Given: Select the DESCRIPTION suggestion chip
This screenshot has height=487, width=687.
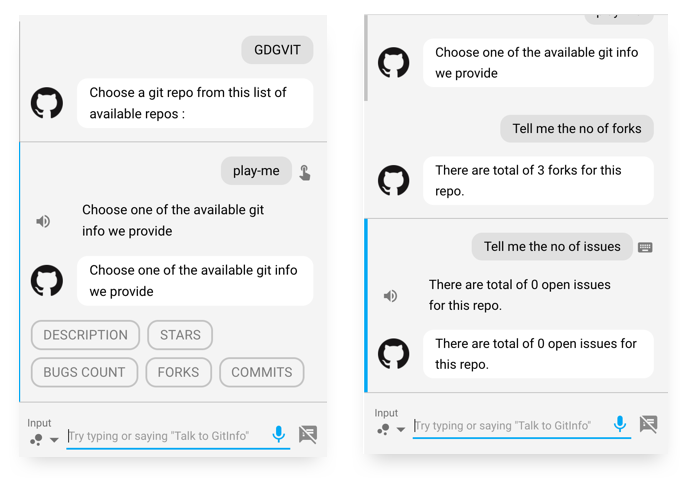Looking at the screenshot, I should [x=85, y=335].
